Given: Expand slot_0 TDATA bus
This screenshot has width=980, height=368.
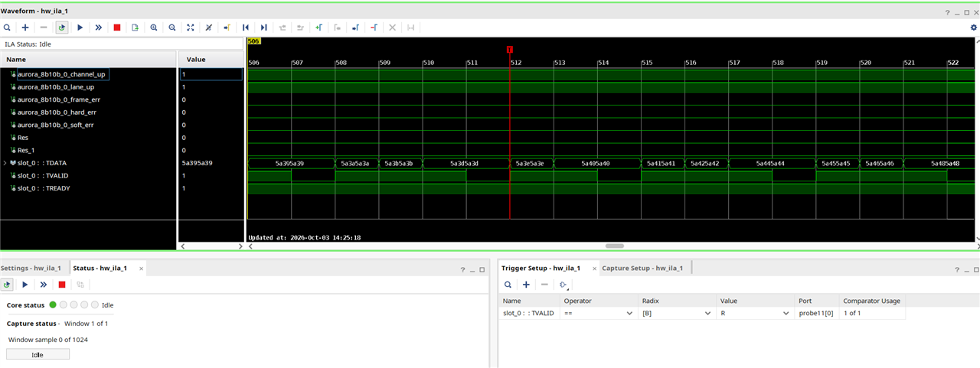Looking at the screenshot, I should coord(5,163).
